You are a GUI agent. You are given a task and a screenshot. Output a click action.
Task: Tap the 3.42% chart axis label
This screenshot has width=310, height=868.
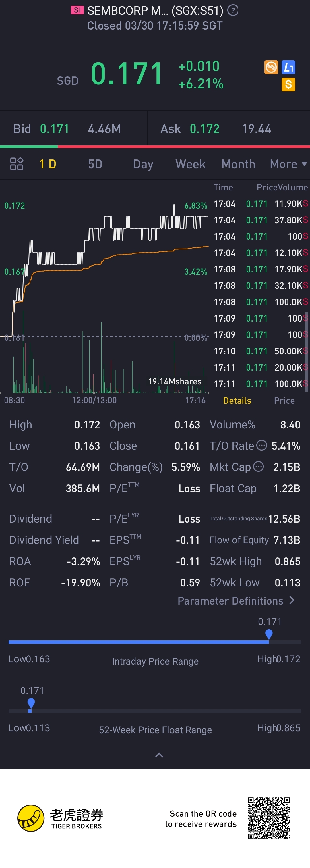tap(196, 272)
